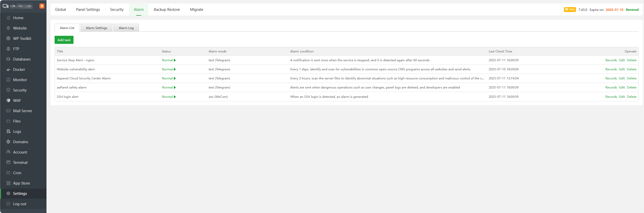Screen dimensions: 644x213
Task: Click the Renewal link
Action: point(632,10)
